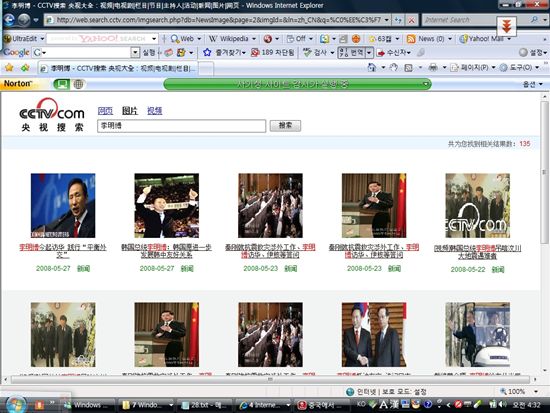Click the Windows Start orb
The width and height of the screenshot is (550, 413).
click(x=15, y=405)
